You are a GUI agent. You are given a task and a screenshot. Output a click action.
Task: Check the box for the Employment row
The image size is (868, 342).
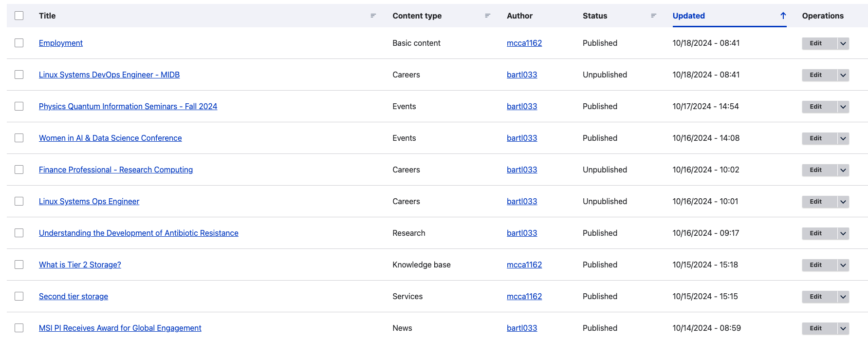(19, 43)
